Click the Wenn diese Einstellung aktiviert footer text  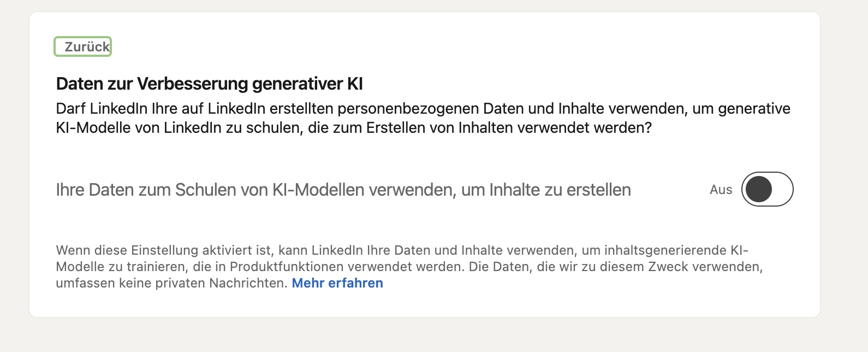tap(164, 250)
